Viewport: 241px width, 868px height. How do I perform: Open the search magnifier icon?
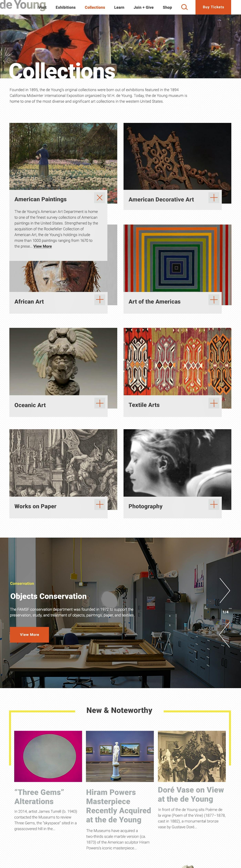tap(184, 7)
